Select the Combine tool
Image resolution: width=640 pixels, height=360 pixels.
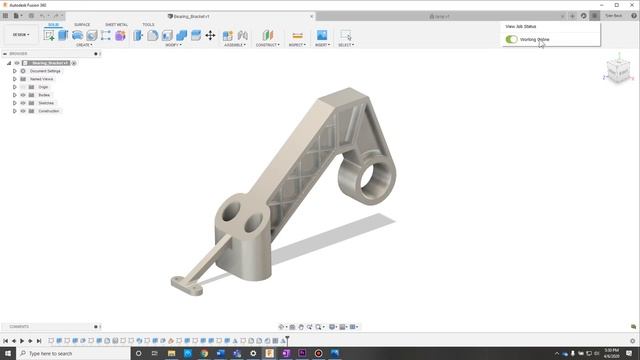(181, 36)
